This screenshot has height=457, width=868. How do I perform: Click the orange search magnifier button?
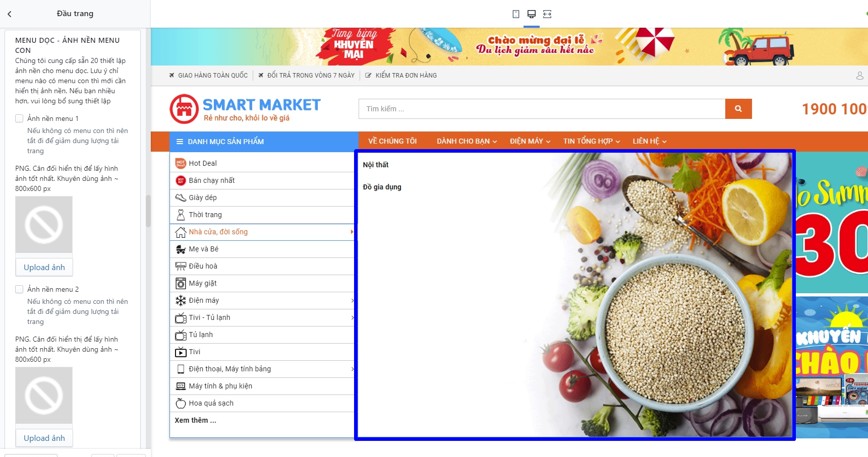[x=738, y=109]
